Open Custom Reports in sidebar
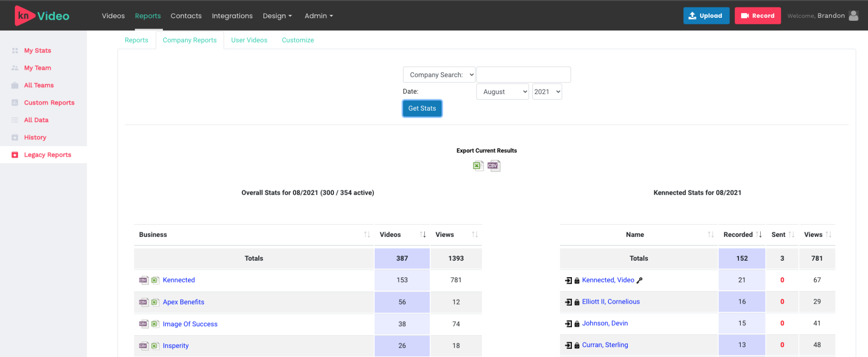 (49, 102)
